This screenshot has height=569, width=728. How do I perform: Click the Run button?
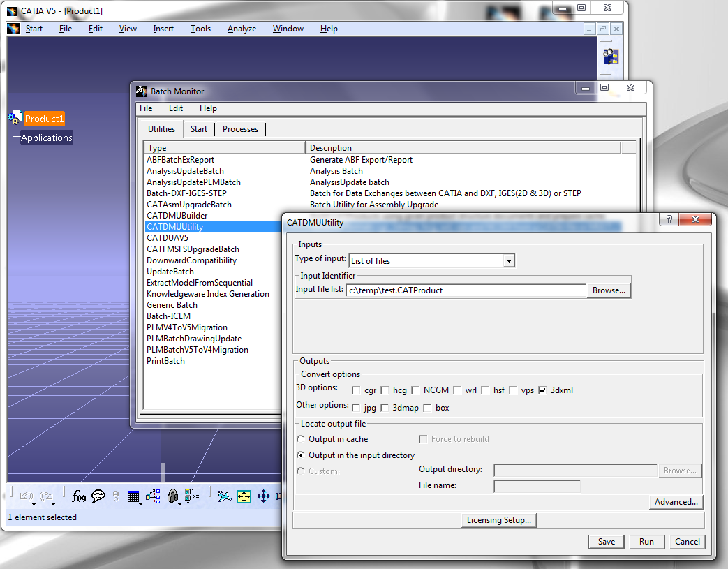click(646, 542)
